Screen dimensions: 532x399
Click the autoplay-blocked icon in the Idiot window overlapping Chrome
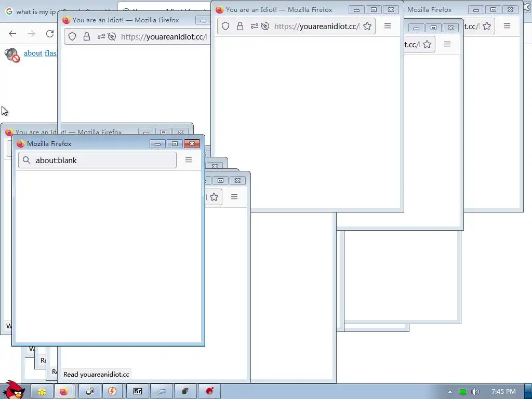[x=112, y=36]
